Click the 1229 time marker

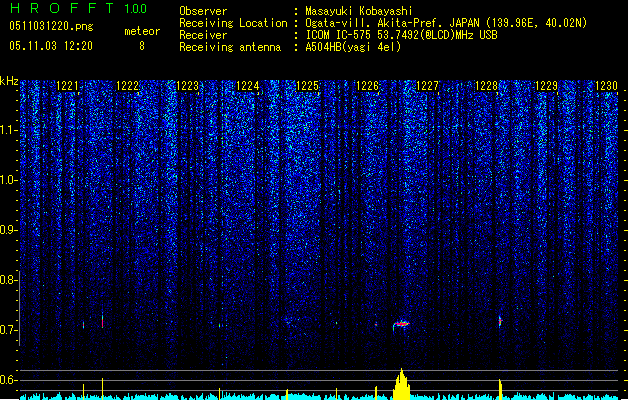point(546,86)
